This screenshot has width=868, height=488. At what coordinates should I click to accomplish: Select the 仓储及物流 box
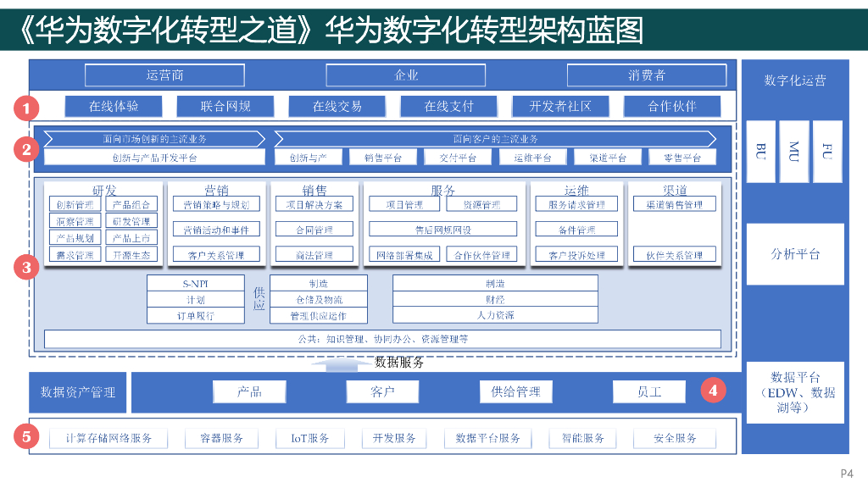[319, 299]
